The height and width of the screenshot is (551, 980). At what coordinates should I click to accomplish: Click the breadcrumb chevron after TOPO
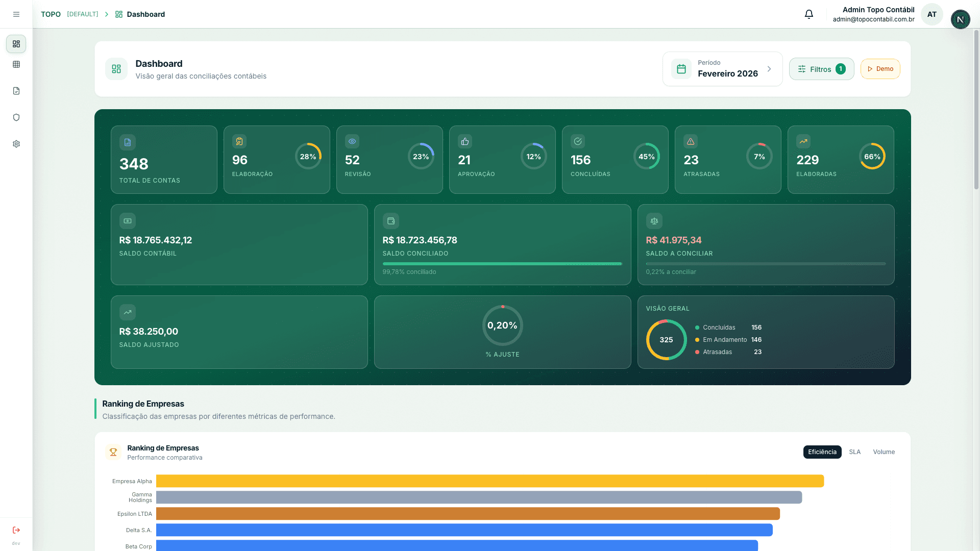click(107, 14)
